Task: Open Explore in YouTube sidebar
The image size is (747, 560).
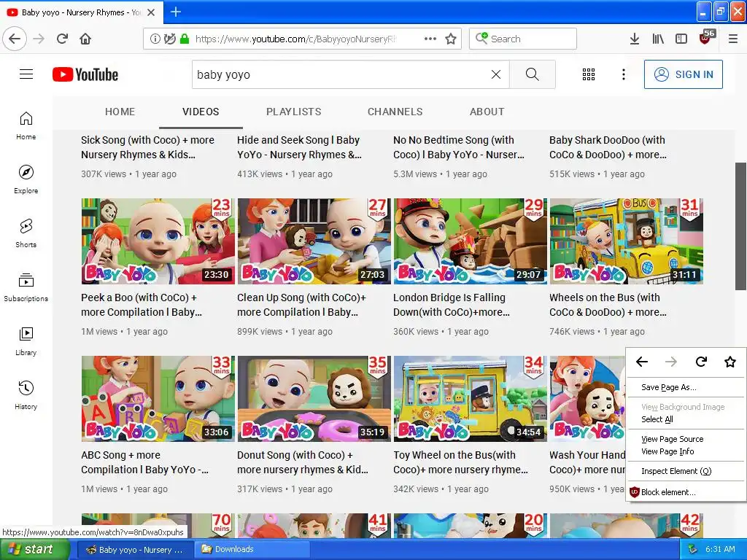Action: pos(26,179)
